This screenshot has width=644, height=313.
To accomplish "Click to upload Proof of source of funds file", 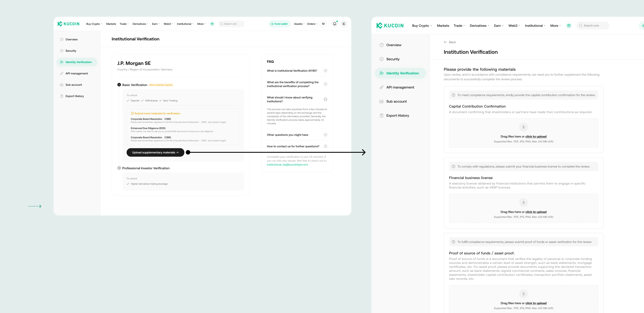I will [536, 303].
